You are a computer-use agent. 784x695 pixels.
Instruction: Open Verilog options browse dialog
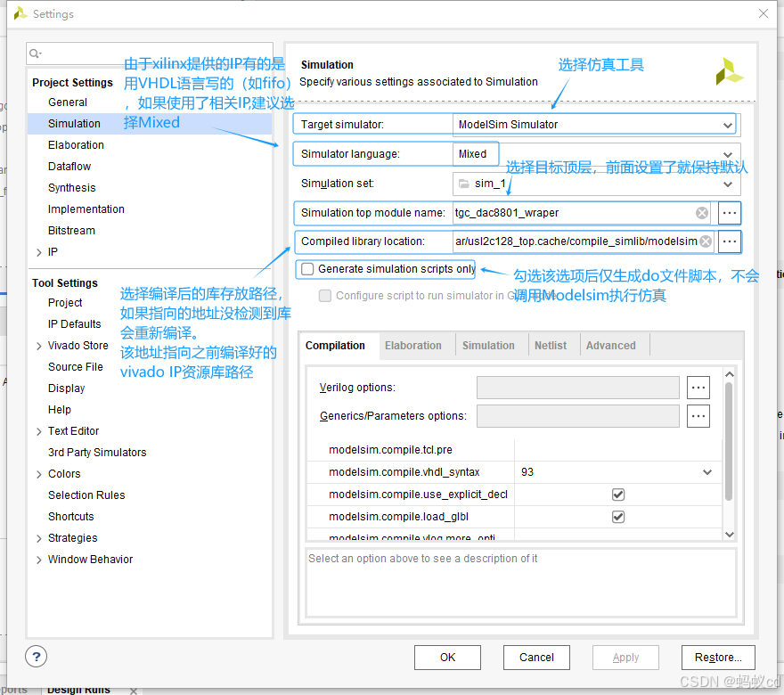click(x=698, y=388)
